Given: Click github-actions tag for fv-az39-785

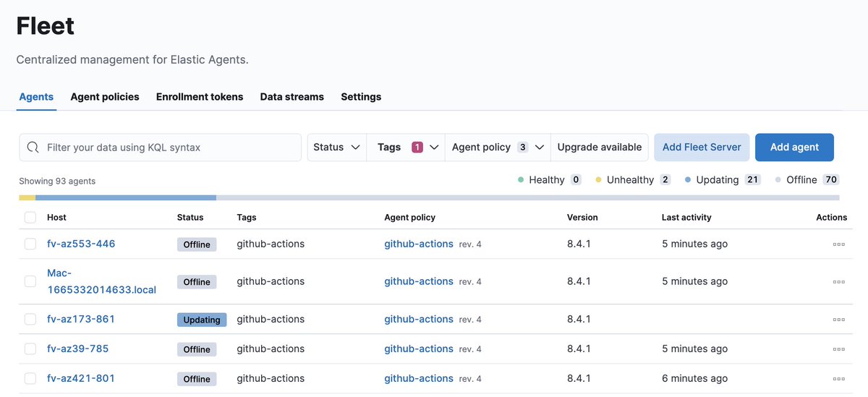Looking at the screenshot, I should tap(271, 349).
